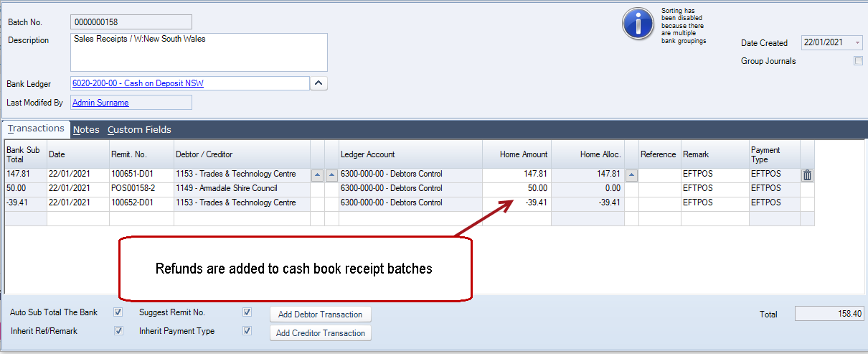The width and height of the screenshot is (868, 354).
Task: Toggle the Group Journals checkbox
Action: pyautogui.click(x=858, y=61)
